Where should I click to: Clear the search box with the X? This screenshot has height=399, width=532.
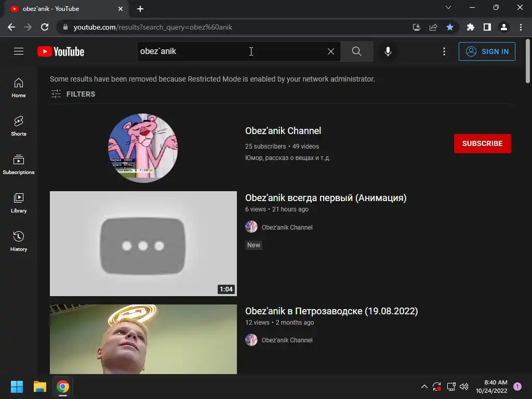point(331,51)
